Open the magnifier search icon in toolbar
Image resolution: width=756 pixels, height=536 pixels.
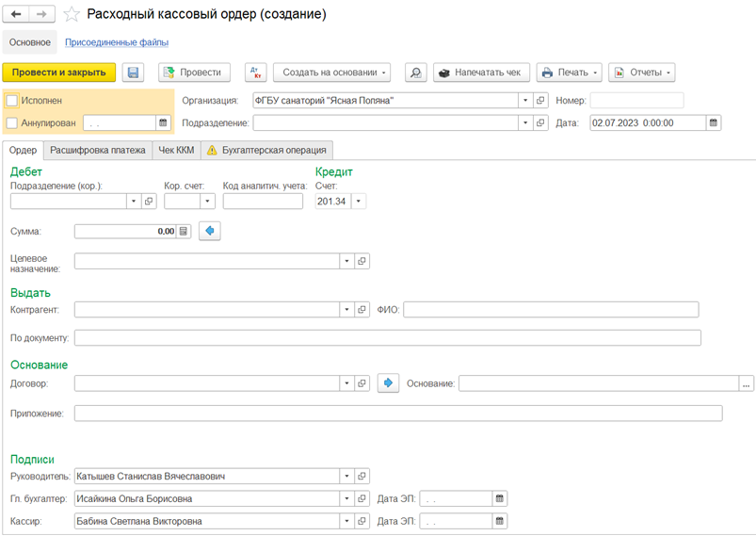click(415, 73)
